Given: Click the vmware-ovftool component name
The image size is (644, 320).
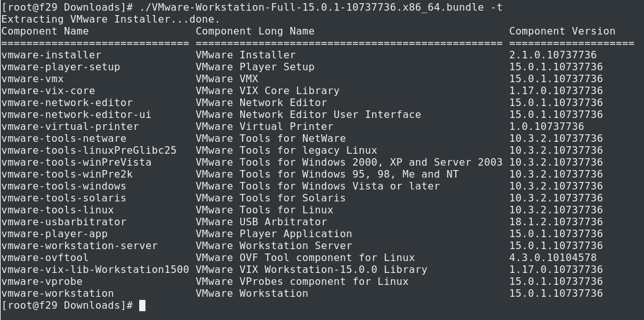Looking at the screenshot, I should [45, 258].
